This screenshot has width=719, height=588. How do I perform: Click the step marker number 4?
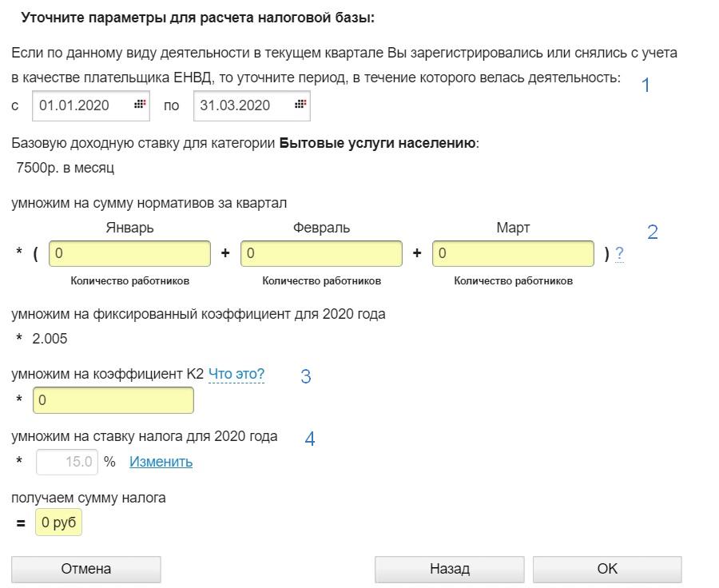click(x=310, y=439)
